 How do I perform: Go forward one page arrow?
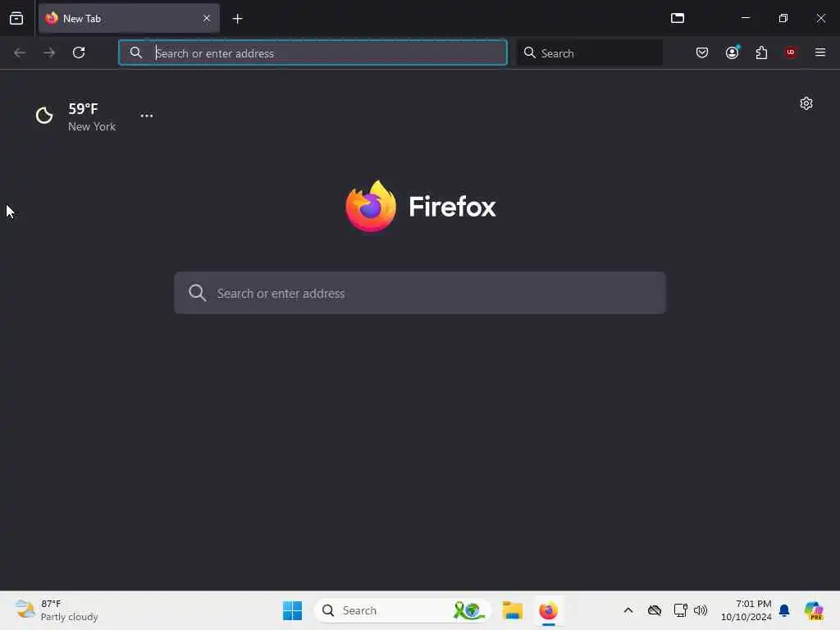coord(49,52)
